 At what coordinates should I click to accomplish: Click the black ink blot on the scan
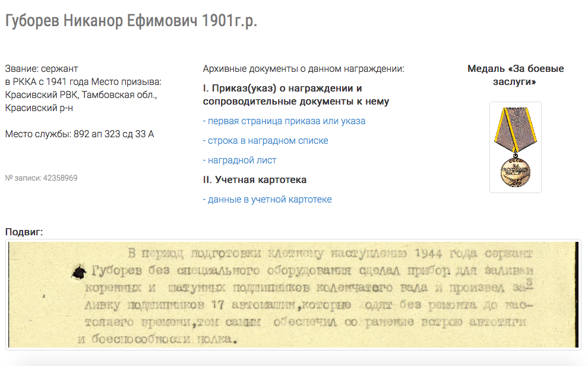(x=77, y=273)
